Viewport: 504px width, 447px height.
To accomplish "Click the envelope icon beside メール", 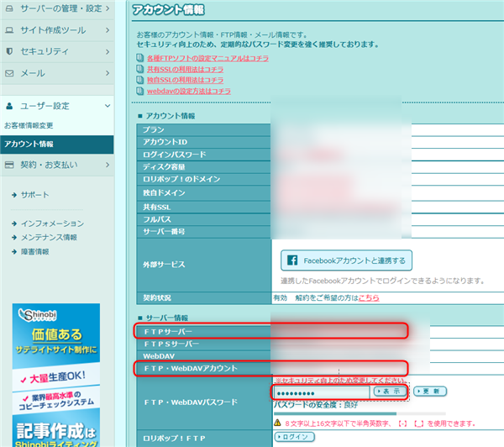I will 9,73.
